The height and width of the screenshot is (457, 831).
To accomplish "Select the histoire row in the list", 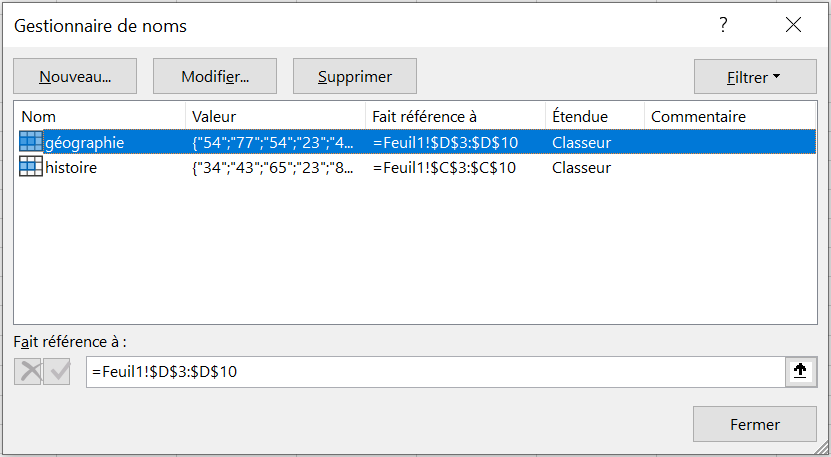I will tap(416, 168).
